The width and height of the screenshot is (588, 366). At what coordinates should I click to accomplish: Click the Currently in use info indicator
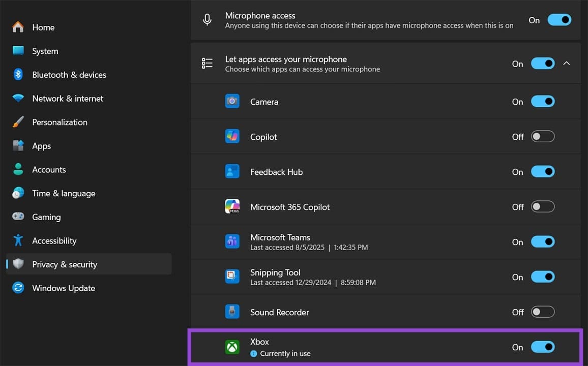(x=253, y=353)
